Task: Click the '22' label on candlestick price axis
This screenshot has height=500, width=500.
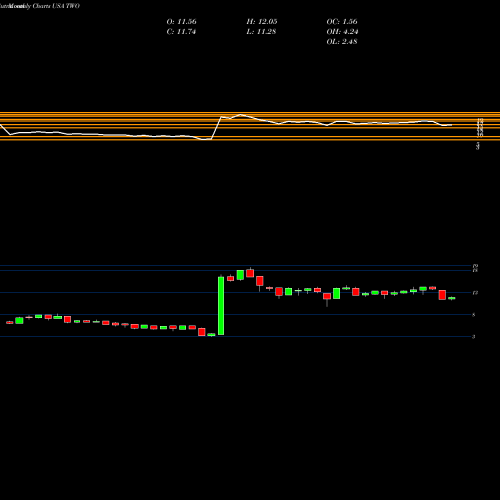Action: 475,266
